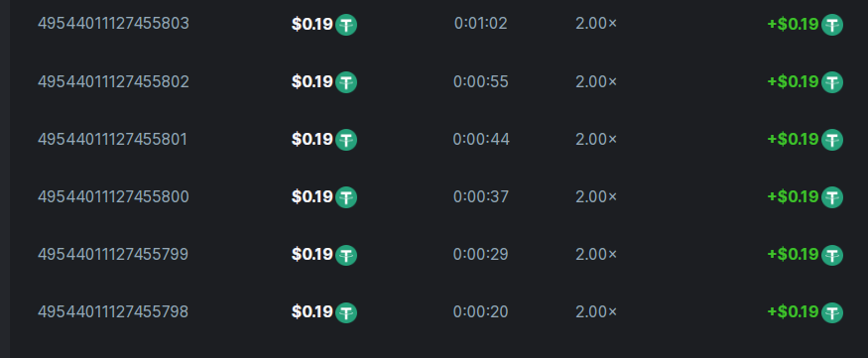Click Tether icon beside profit for ID ending 5798

coord(832,312)
